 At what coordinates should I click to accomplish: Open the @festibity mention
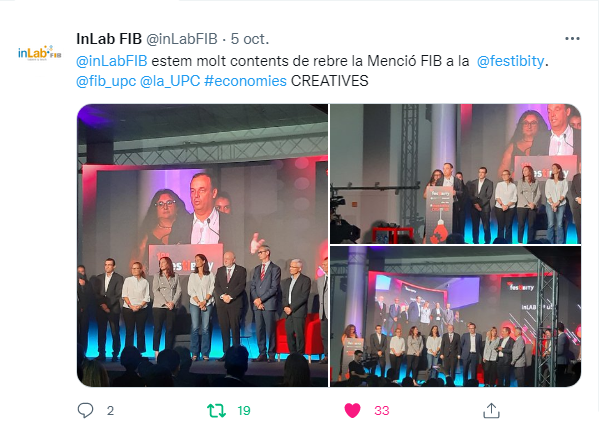coord(510,61)
